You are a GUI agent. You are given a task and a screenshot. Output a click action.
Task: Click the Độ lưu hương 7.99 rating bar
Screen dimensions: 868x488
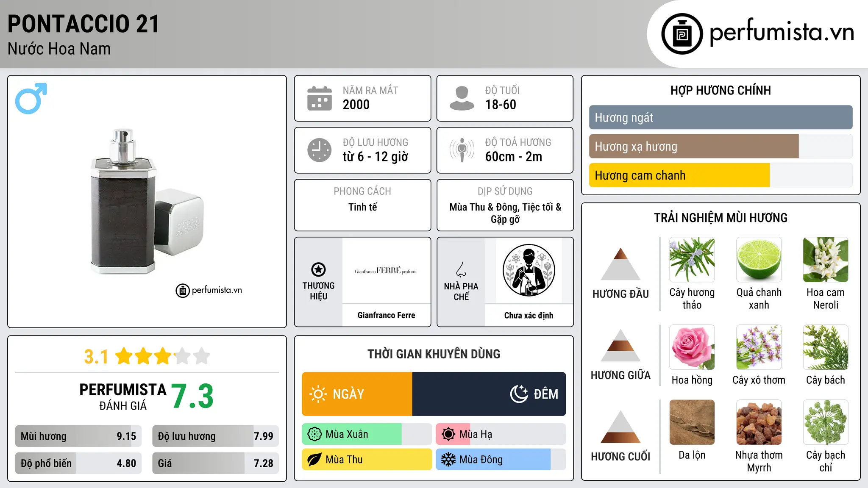[215, 436]
